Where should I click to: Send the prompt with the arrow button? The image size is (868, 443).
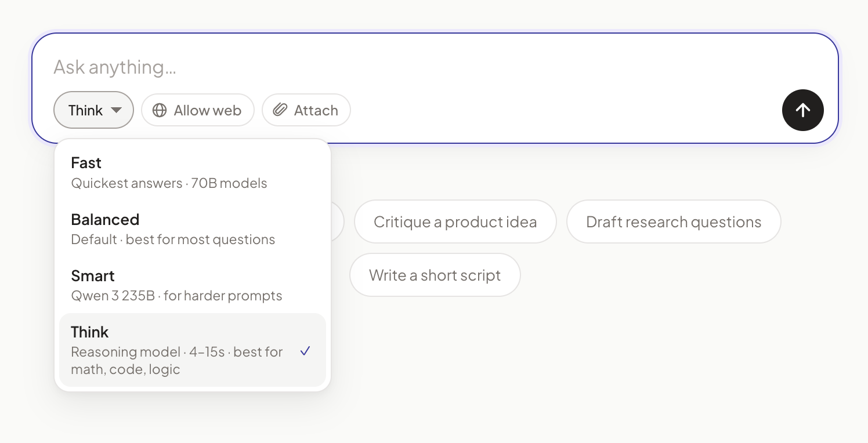[x=802, y=110]
